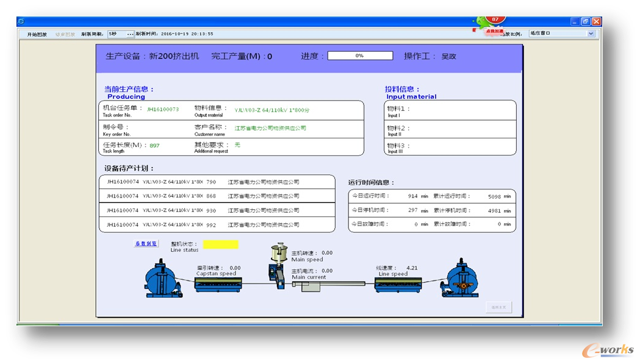
Task: Expand the 播放比例 scale dropdown arrow
Action: click(x=591, y=34)
